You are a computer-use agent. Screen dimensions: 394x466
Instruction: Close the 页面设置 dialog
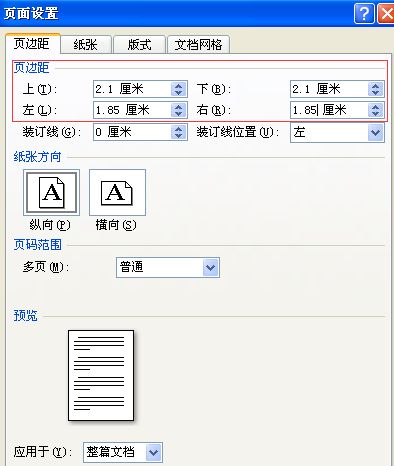click(386, 14)
